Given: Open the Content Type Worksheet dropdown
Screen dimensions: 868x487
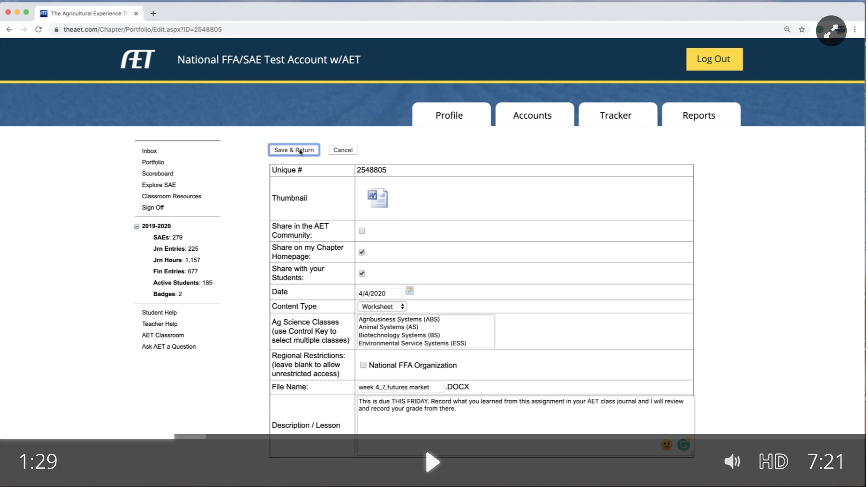Looking at the screenshot, I should coord(382,307).
